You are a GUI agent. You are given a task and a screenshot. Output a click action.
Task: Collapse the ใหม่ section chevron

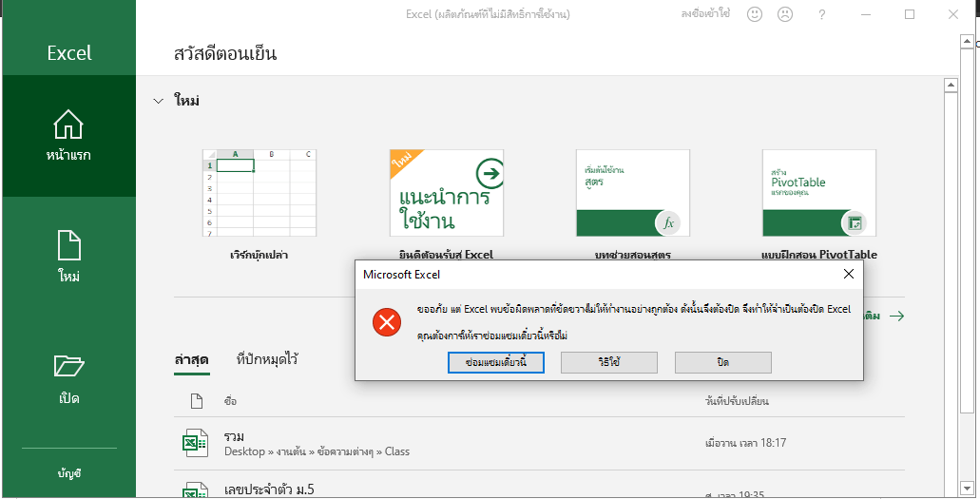pyautogui.click(x=158, y=101)
